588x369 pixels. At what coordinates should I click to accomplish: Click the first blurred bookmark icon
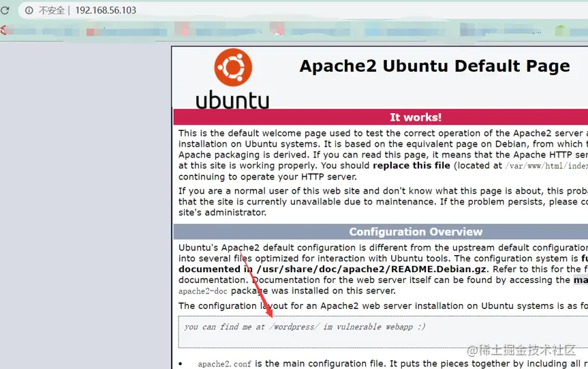pos(3,30)
